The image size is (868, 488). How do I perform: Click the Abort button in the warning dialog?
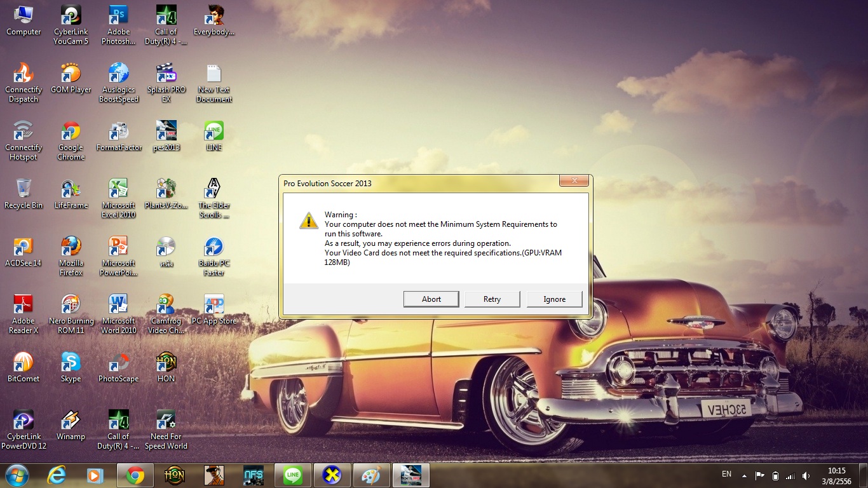[431, 299]
